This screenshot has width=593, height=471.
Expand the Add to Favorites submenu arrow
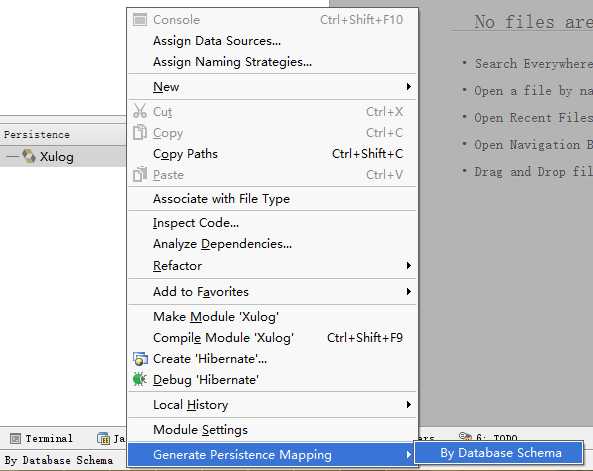[x=408, y=291]
